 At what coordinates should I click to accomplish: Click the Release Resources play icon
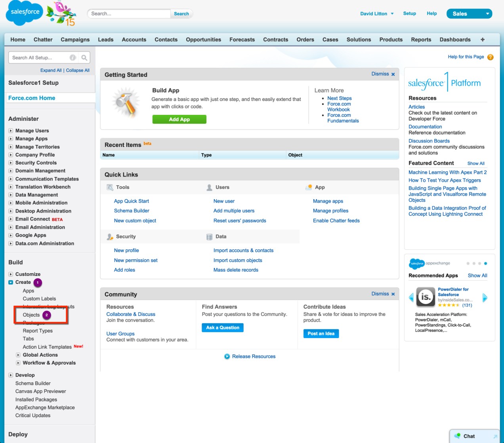tap(227, 356)
